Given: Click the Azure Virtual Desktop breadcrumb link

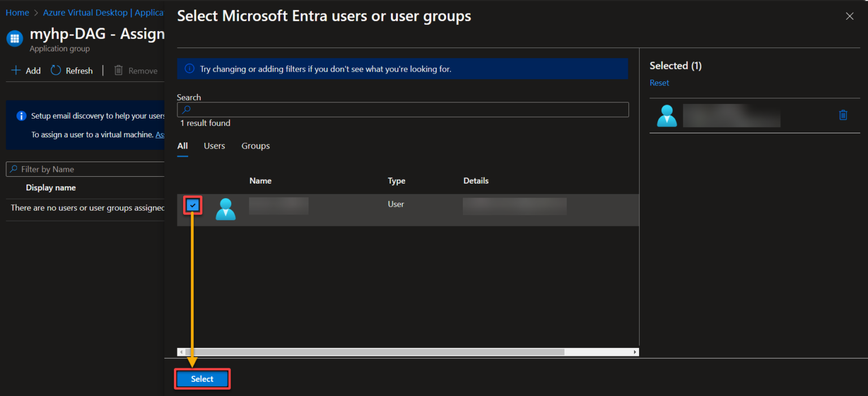Looking at the screenshot, I should (x=85, y=12).
